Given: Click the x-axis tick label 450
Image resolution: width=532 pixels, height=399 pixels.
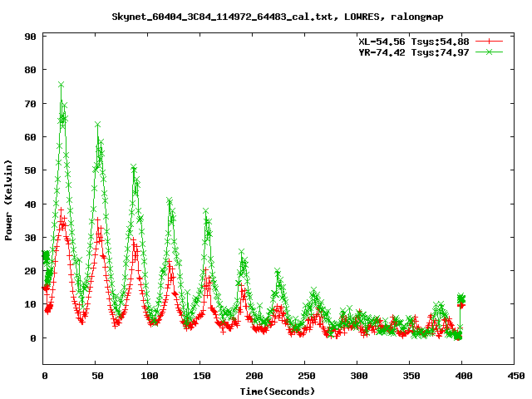Looking at the screenshot, I should [x=516, y=376].
